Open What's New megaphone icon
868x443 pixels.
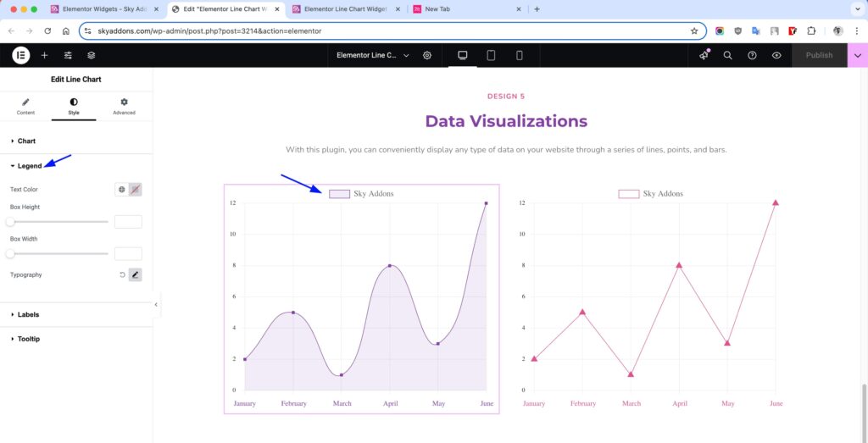coord(704,55)
